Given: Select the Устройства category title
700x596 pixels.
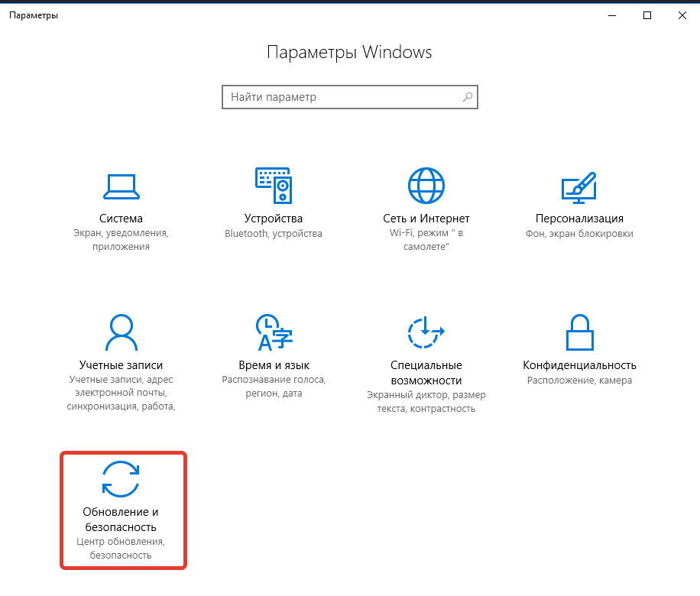Looking at the screenshot, I should (x=274, y=219).
